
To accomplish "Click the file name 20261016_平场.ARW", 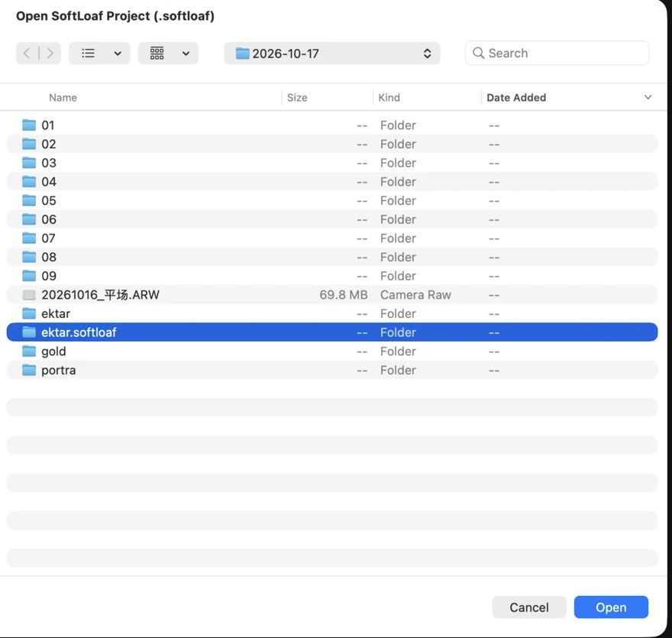I will click(x=100, y=295).
